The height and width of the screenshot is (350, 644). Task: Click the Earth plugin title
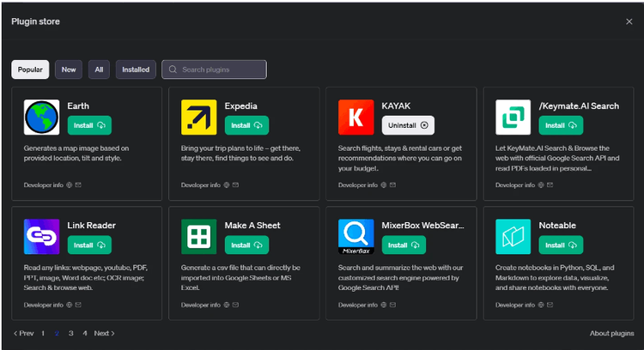pos(78,106)
